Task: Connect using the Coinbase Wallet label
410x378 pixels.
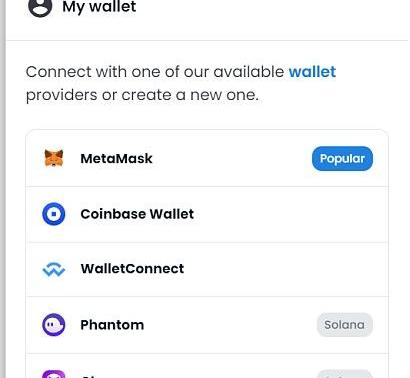Action: pyautogui.click(x=137, y=214)
